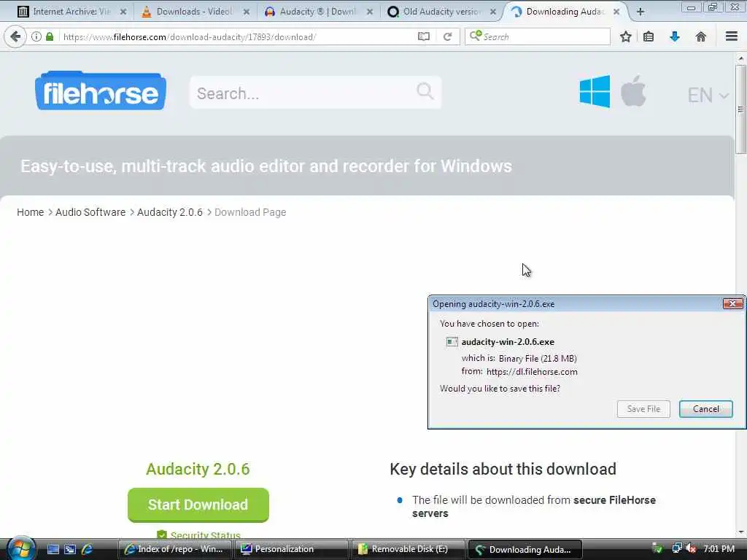Click the safely remove hardware tray icon
Viewport: 747px width, 560px height.
(x=657, y=549)
